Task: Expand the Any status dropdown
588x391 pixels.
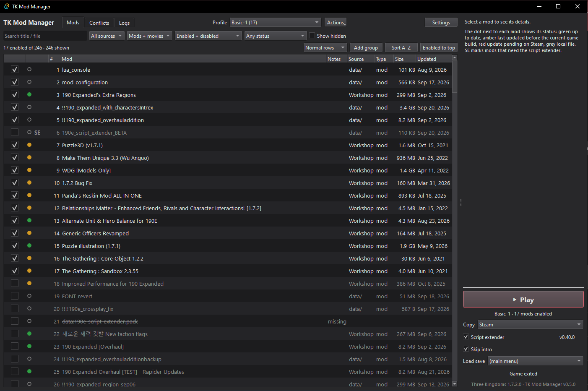Action: tap(276, 36)
